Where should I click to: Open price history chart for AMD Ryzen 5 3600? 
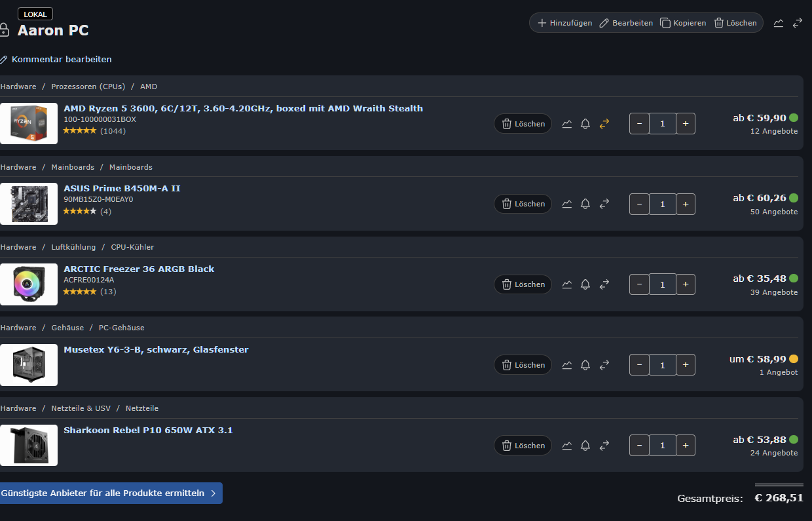[x=567, y=123]
